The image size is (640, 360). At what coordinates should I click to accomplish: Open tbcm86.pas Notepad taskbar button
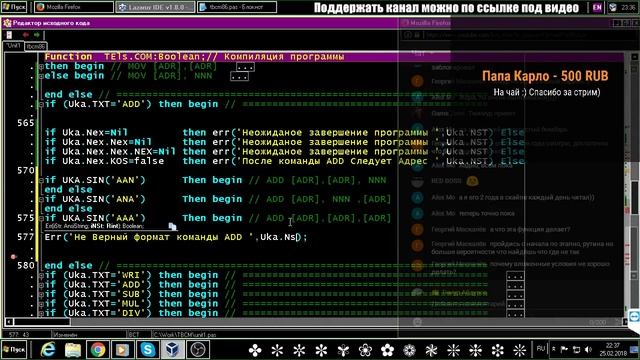pyautogui.click(x=237, y=7)
